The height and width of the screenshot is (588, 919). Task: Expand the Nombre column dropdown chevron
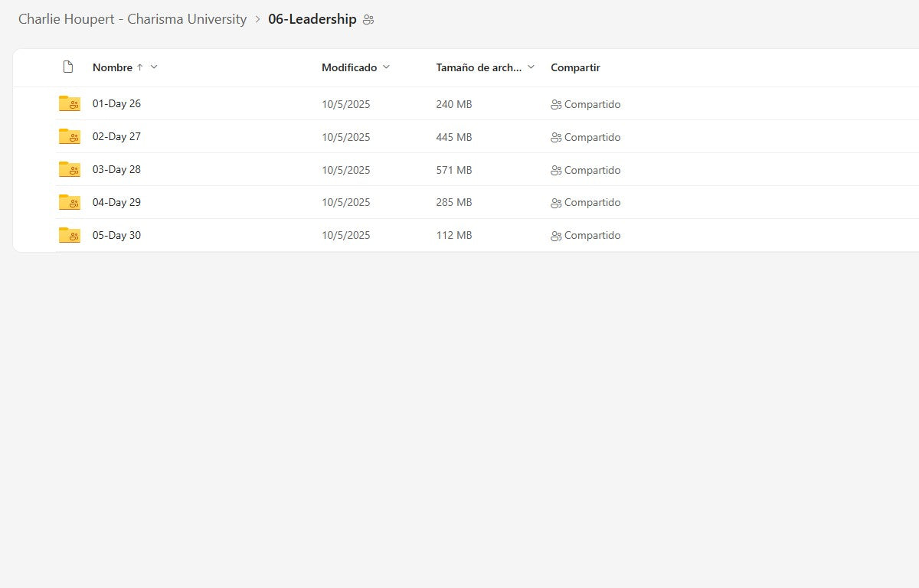[154, 67]
